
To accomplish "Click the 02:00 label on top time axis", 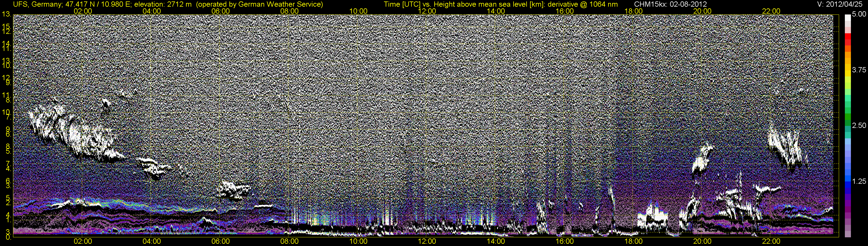I will 83,11.
